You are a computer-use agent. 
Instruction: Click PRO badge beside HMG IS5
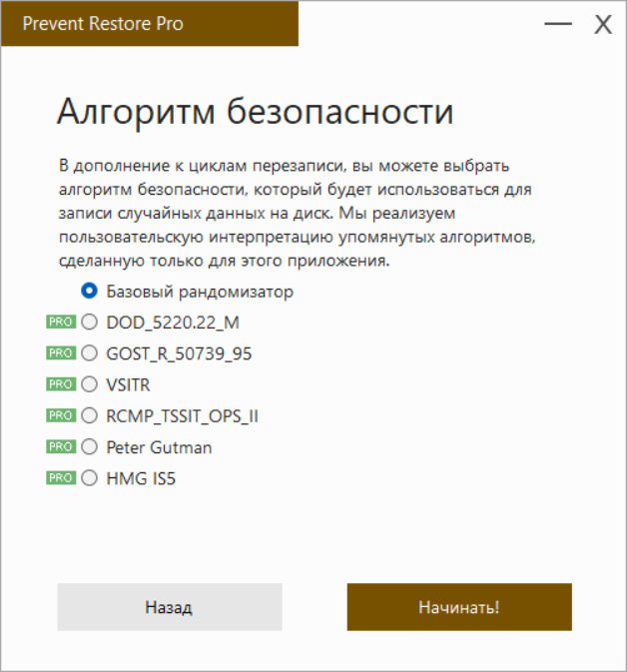(x=61, y=478)
